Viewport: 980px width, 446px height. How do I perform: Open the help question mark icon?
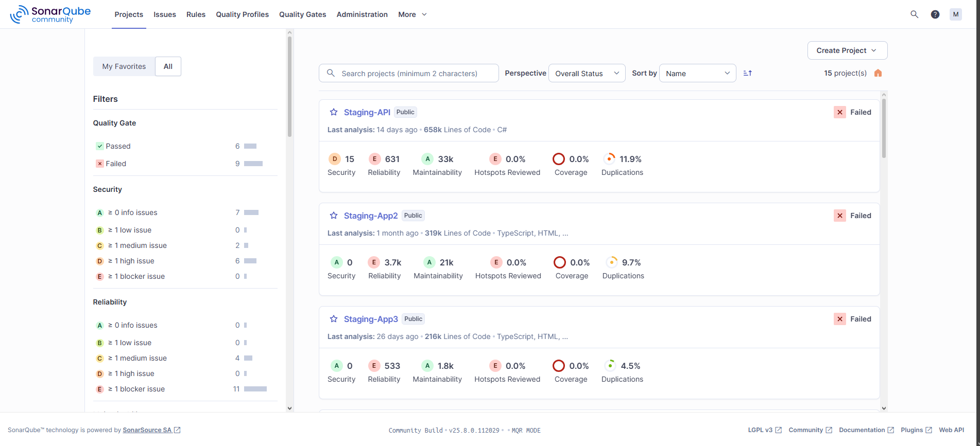pyautogui.click(x=935, y=14)
